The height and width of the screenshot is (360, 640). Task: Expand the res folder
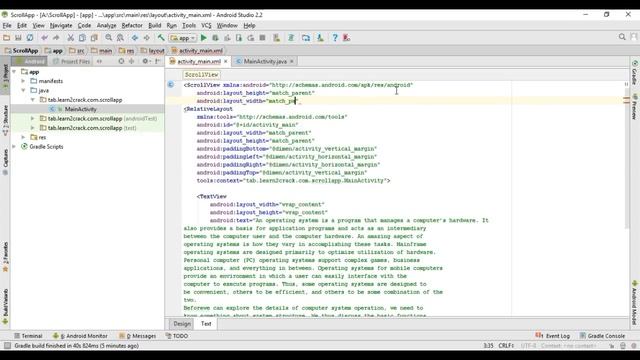click(24, 137)
